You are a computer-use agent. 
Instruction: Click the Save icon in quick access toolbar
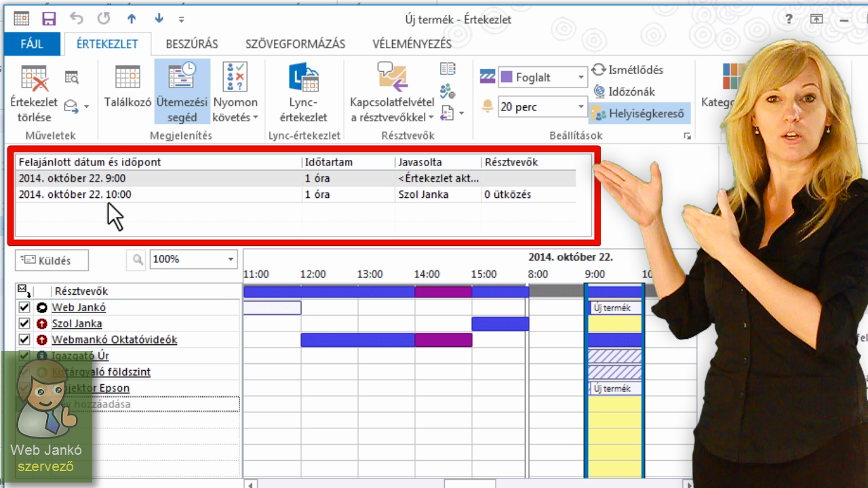coord(49,19)
